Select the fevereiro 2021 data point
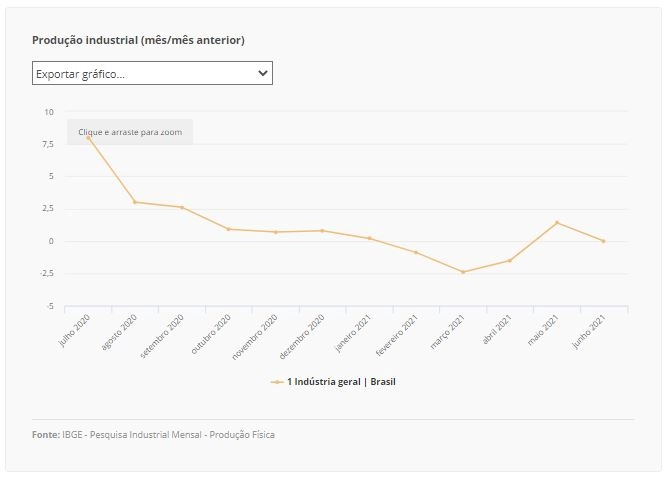The width and height of the screenshot is (669, 478). (416, 253)
